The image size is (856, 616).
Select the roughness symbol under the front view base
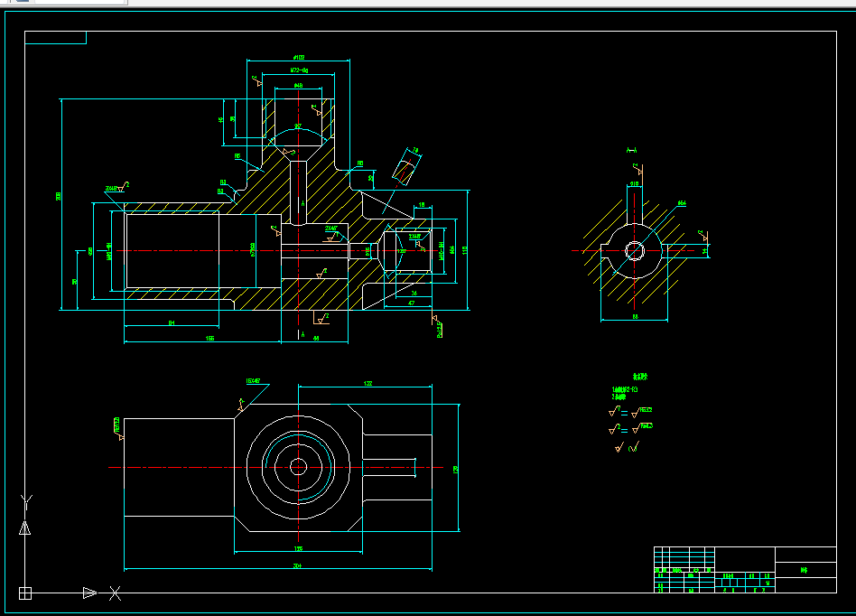(x=322, y=318)
